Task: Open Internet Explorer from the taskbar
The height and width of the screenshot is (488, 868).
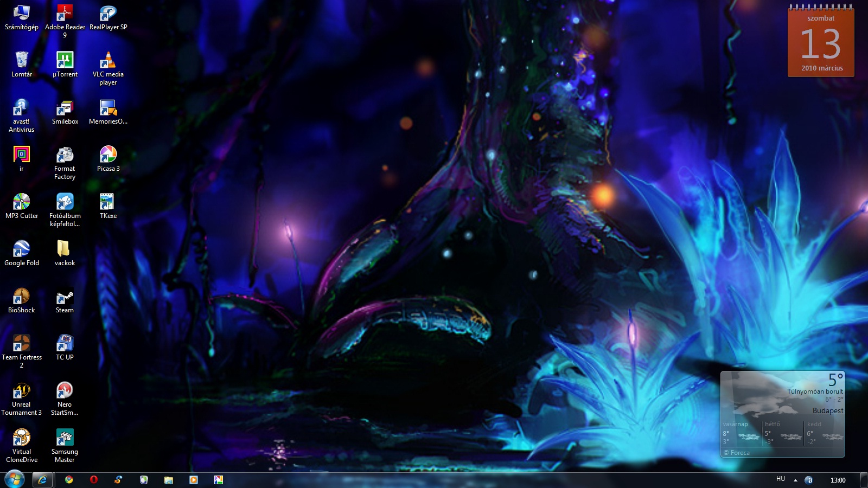Action: (42, 480)
